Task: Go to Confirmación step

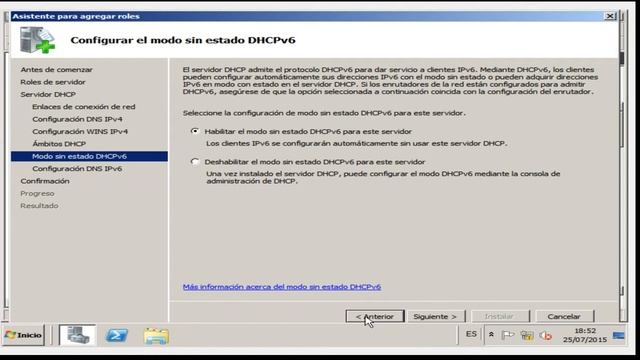Action: pos(44,181)
